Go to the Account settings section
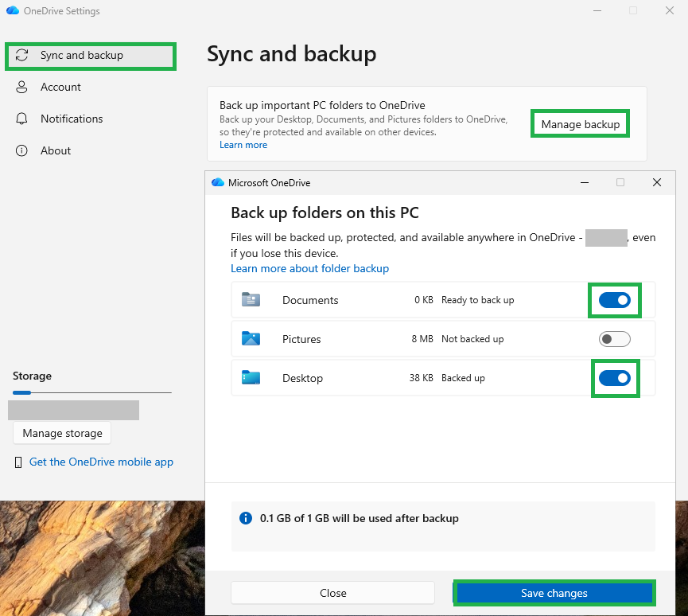The height and width of the screenshot is (616, 688). click(60, 87)
